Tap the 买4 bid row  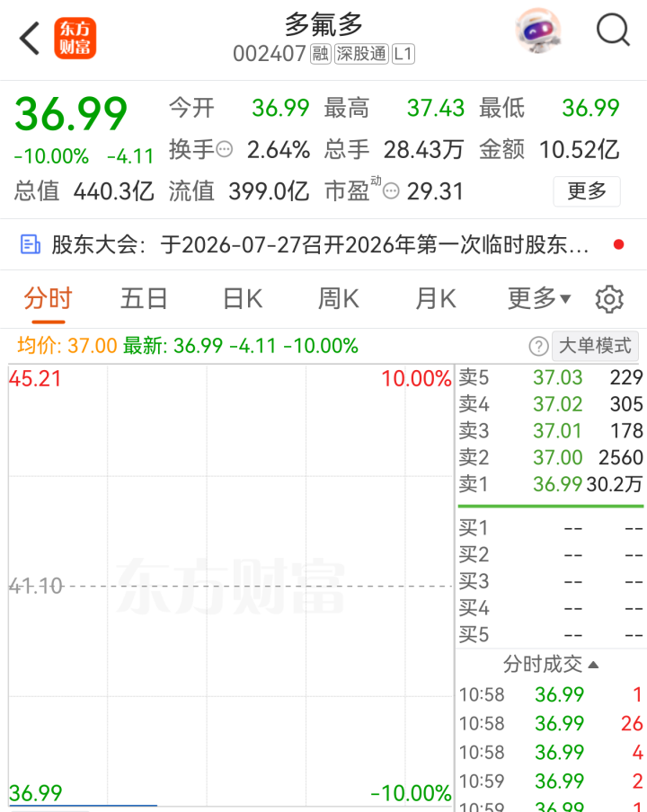click(551, 608)
